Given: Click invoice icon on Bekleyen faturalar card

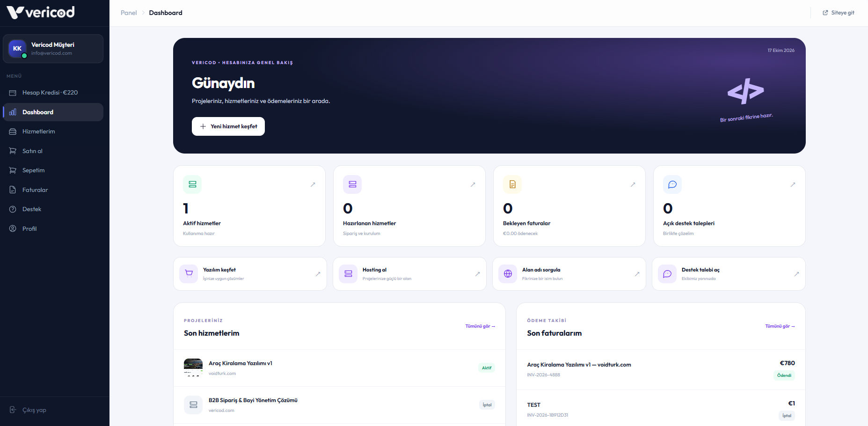Looking at the screenshot, I should point(512,184).
